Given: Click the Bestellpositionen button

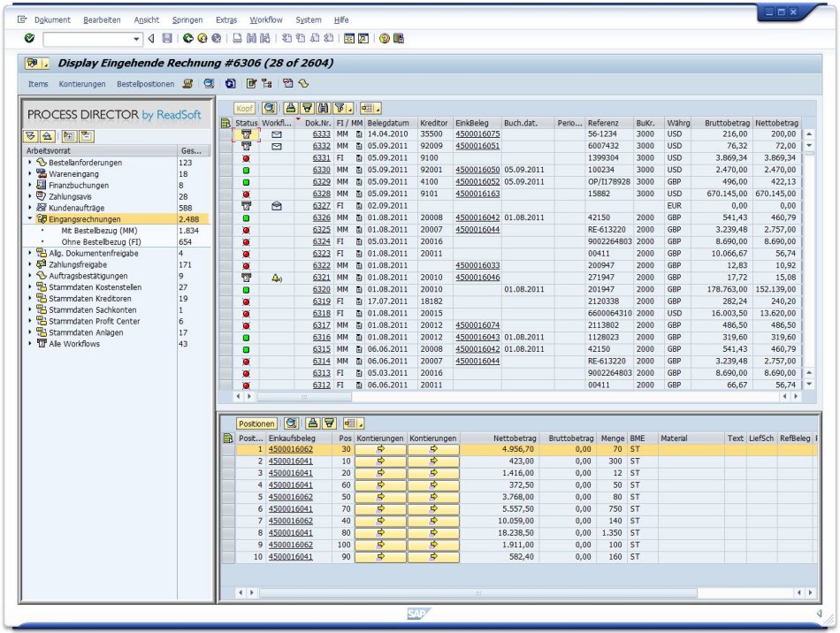Looking at the screenshot, I should pyautogui.click(x=145, y=84).
